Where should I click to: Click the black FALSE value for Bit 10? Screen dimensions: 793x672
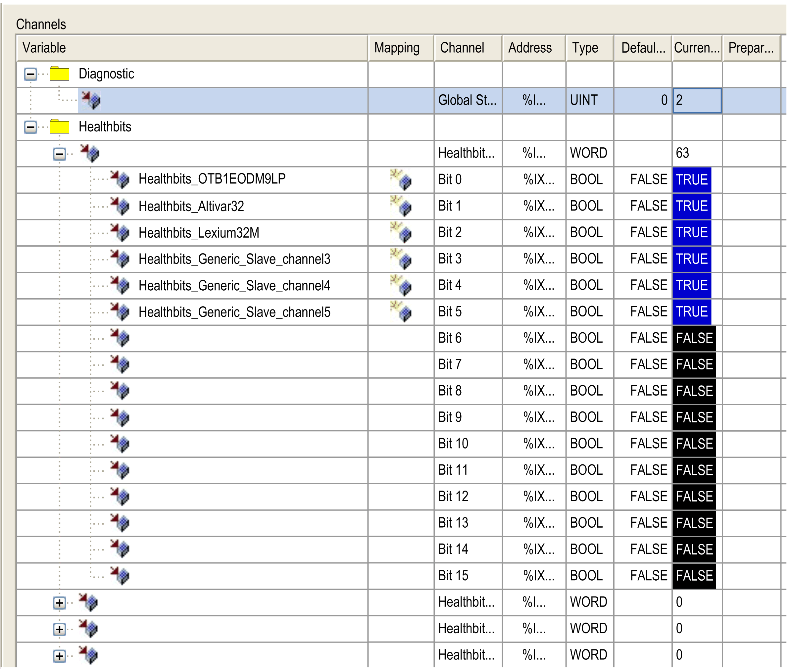coord(694,444)
